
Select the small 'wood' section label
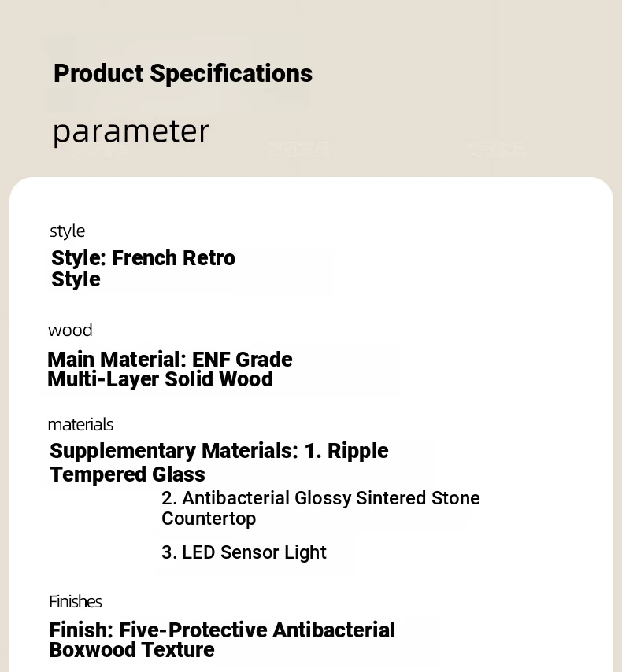pos(70,330)
